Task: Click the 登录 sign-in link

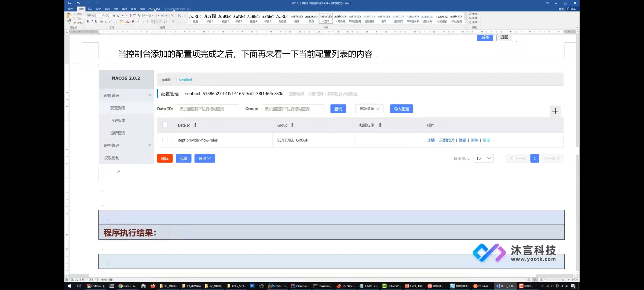Action: tap(561, 9)
